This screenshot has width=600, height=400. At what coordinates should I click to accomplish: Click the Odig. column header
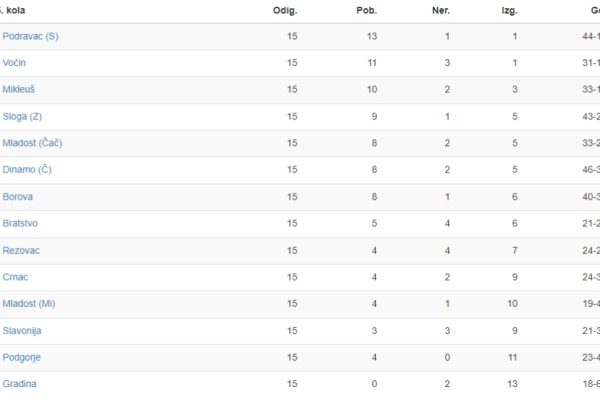click(x=285, y=11)
